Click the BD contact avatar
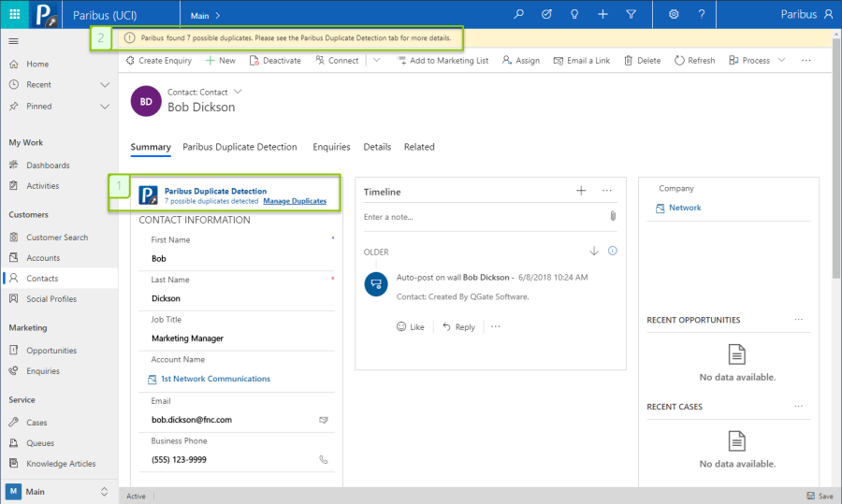Screen dimensions: 842x504 pyautogui.click(x=146, y=101)
